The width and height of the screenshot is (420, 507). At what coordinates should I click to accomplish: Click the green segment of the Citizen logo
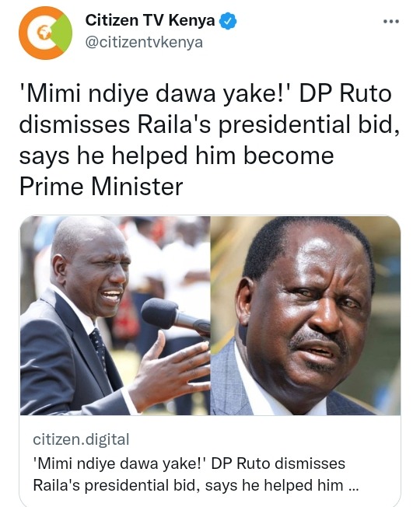pyautogui.click(x=62, y=33)
